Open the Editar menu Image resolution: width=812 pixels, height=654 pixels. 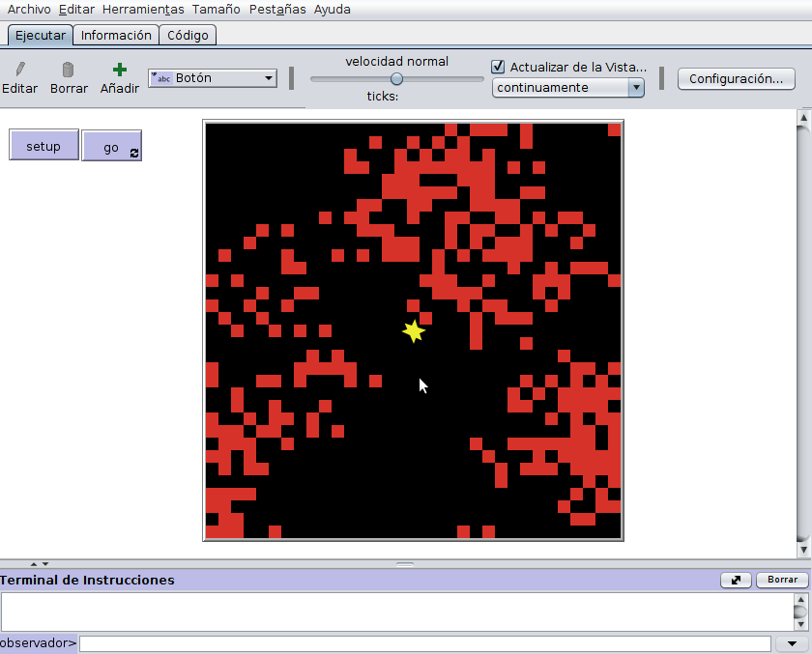(76, 10)
